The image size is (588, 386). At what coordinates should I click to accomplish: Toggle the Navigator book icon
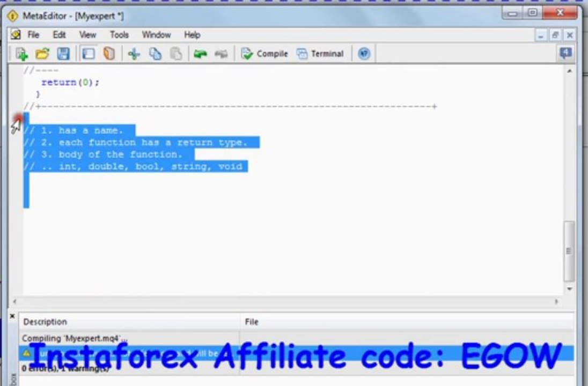[109, 54]
